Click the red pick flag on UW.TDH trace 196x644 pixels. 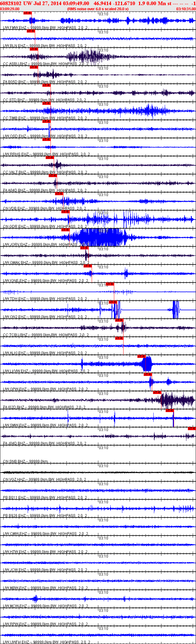click(110, 284)
